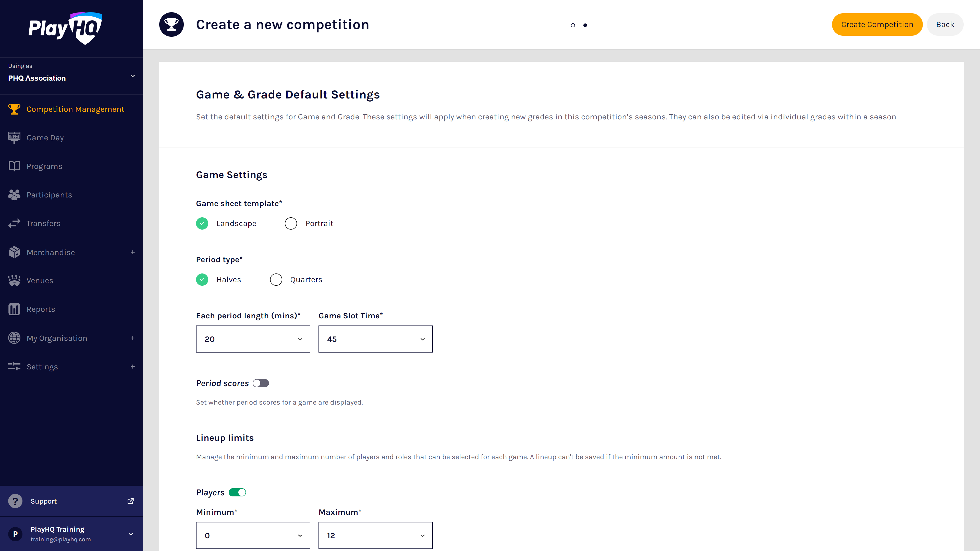Viewport: 980px width, 551px height.
Task: Click the Back button
Action: click(945, 24)
